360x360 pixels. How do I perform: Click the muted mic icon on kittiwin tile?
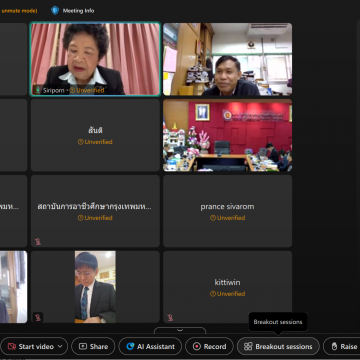170,317
